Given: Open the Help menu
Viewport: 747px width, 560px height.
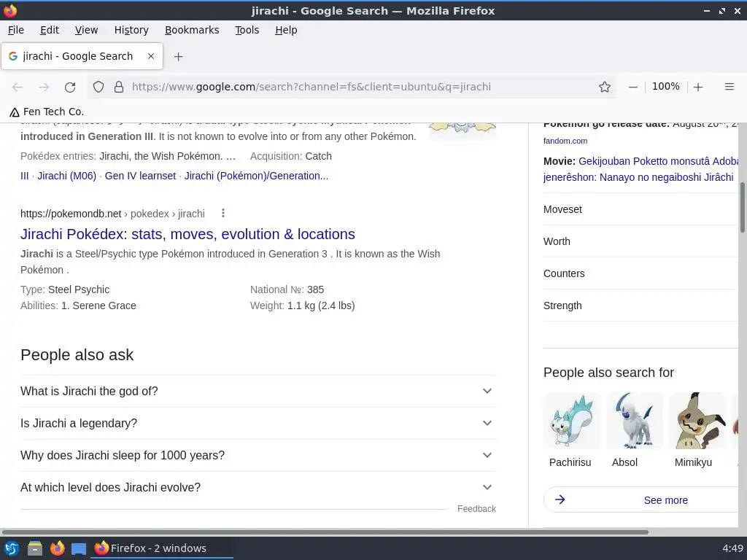Looking at the screenshot, I should [x=286, y=30].
